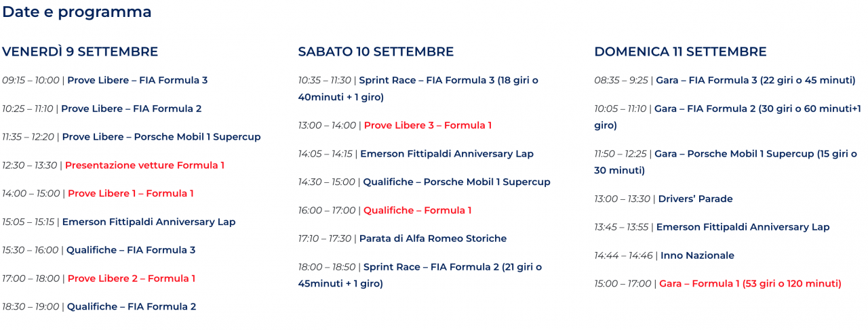The image size is (868, 330).
Task: Open Qualifiche – Formula 1 on Saturday
Action: (417, 211)
